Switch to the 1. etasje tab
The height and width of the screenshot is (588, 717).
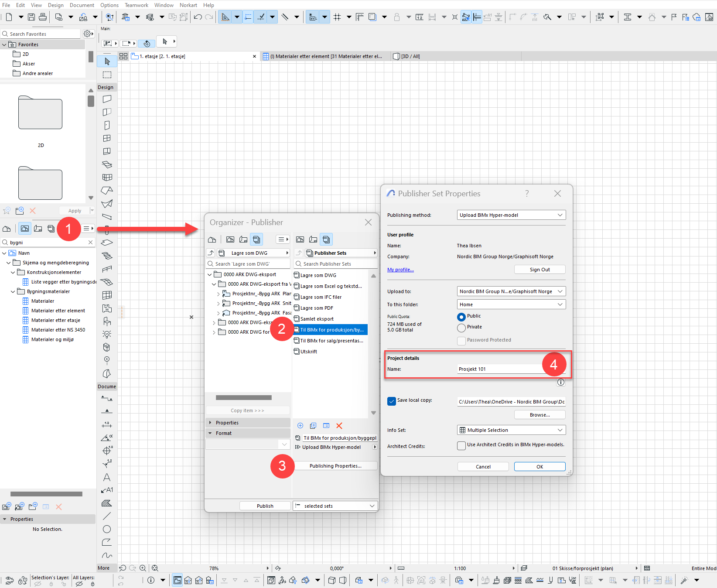pos(194,56)
